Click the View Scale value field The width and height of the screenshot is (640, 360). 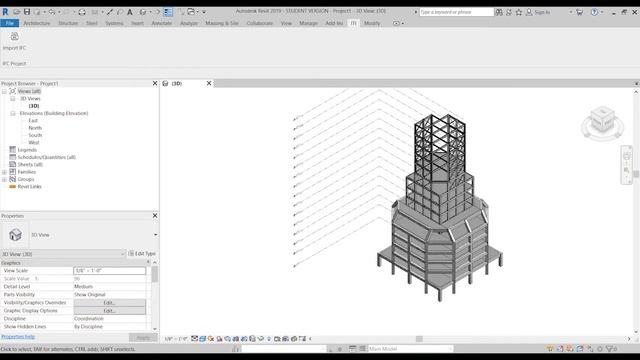(x=109, y=271)
